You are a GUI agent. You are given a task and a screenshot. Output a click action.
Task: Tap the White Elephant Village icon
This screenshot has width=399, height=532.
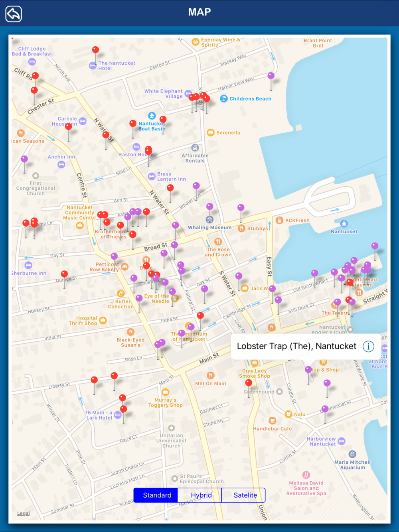pyautogui.click(x=188, y=94)
